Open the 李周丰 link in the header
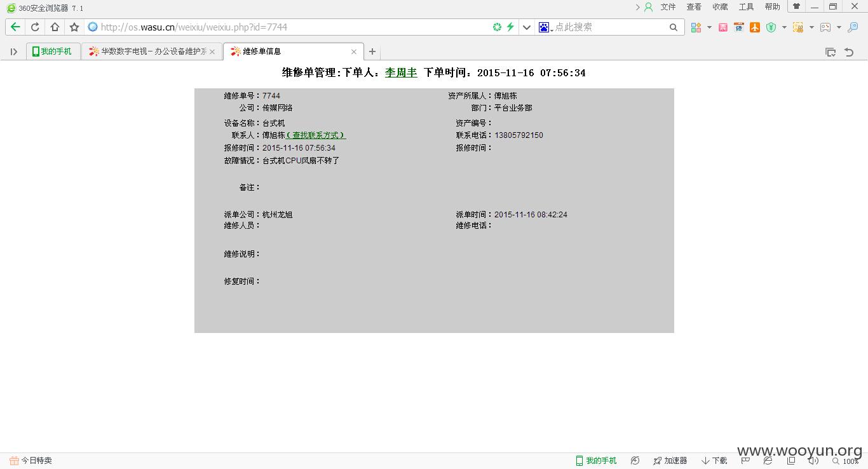 tap(401, 73)
